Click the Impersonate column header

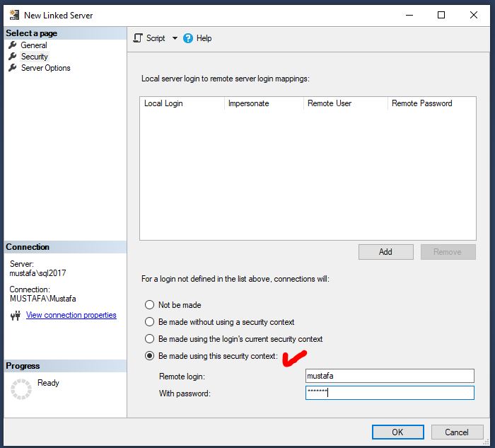264,103
